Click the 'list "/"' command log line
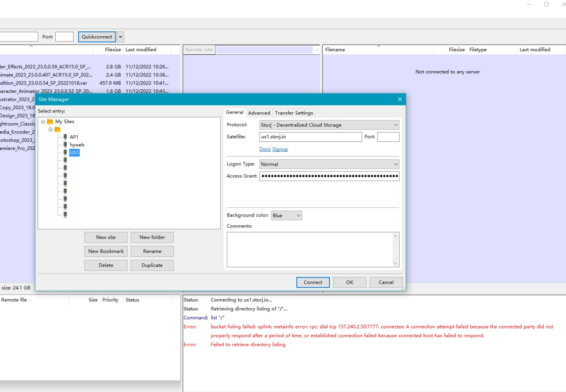This screenshot has height=392, width=566. [218, 317]
